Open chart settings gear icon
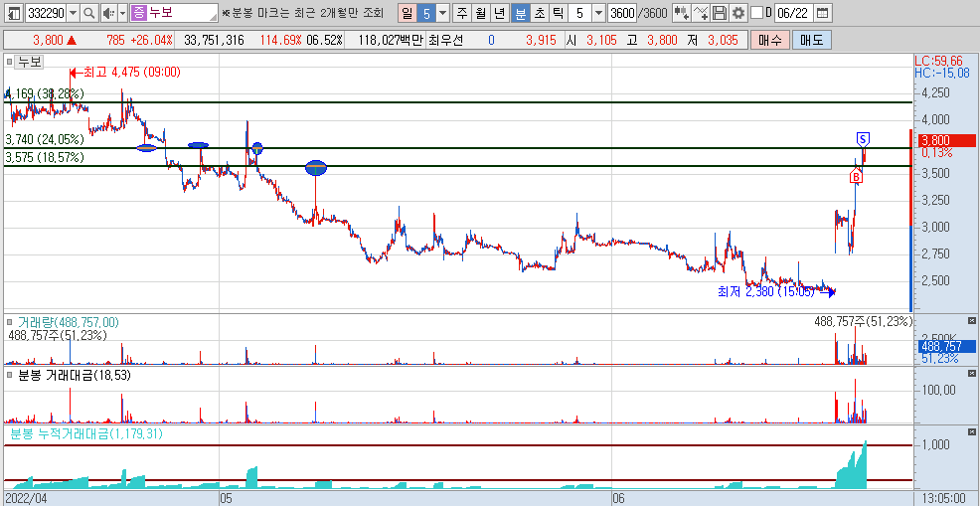Image resolution: width=980 pixels, height=506 pixels. pyautogui.click(x=738, y=13)
